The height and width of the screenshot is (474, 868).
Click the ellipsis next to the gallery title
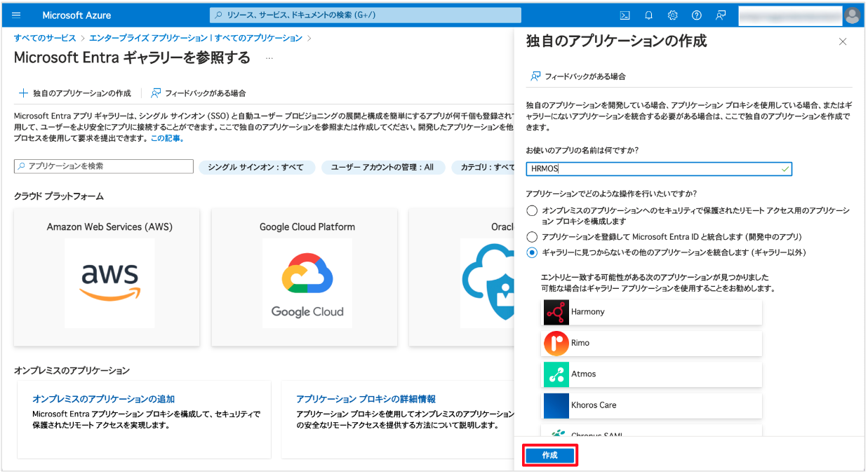(x=269, y=58)
